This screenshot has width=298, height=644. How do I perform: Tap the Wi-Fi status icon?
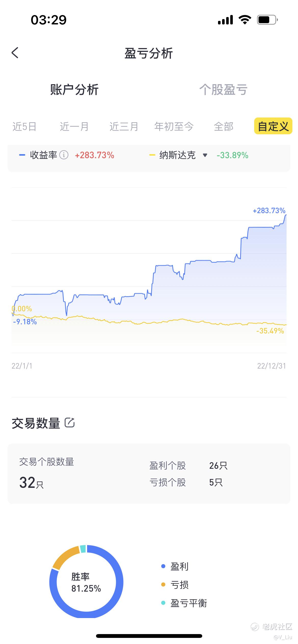(x=245, y=20)
